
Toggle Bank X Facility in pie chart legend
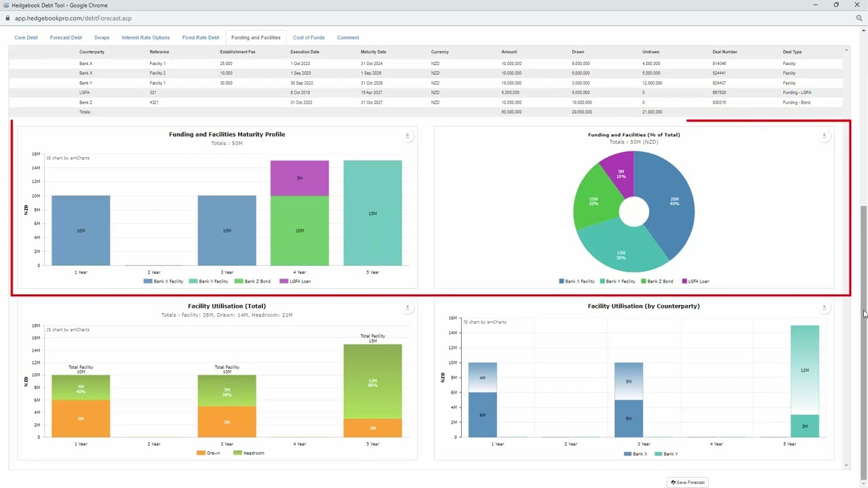point(576,281)
